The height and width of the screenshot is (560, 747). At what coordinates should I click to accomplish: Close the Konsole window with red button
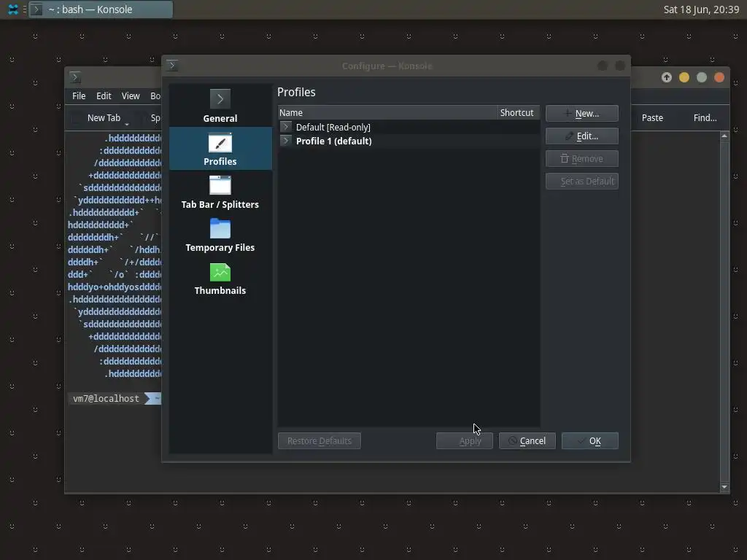click(x=719, y=77)
